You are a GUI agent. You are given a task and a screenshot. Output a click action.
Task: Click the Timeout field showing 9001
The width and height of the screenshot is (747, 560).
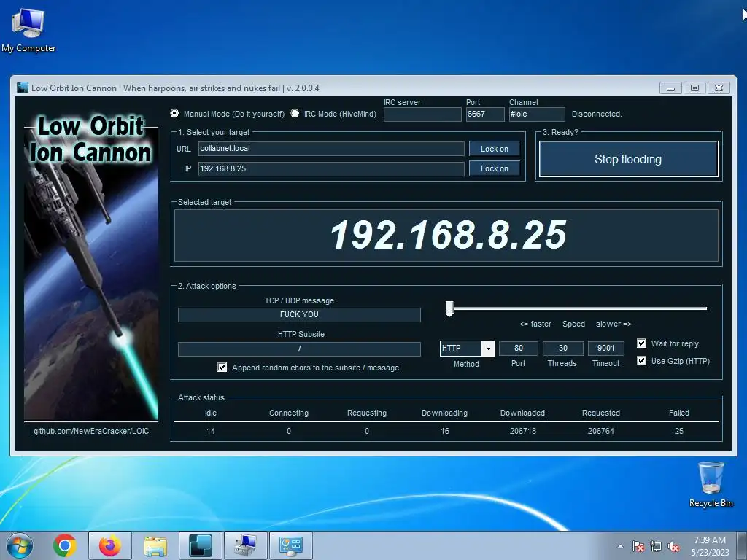pyautogui.click(x=606, y=348)
